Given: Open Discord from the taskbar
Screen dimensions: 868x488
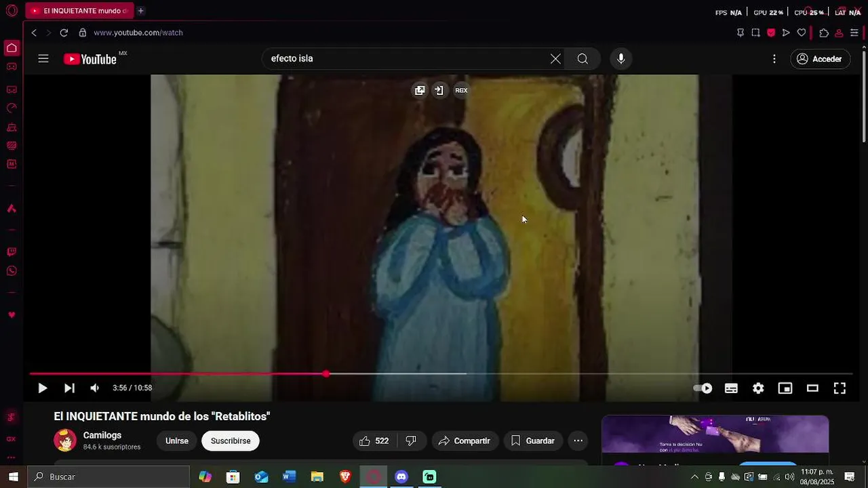Looking at the screenshot, I should [x=401, y=477].
